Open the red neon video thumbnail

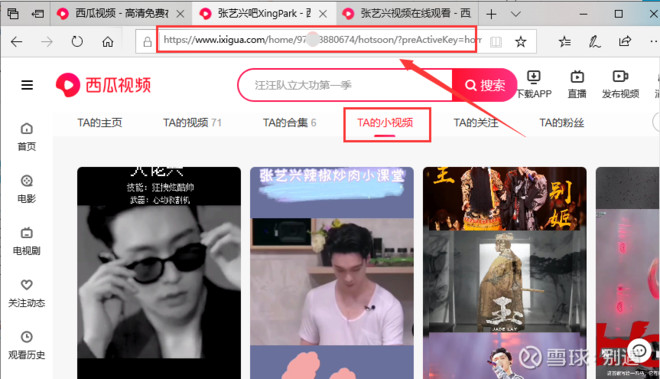(x=628, y=273)
